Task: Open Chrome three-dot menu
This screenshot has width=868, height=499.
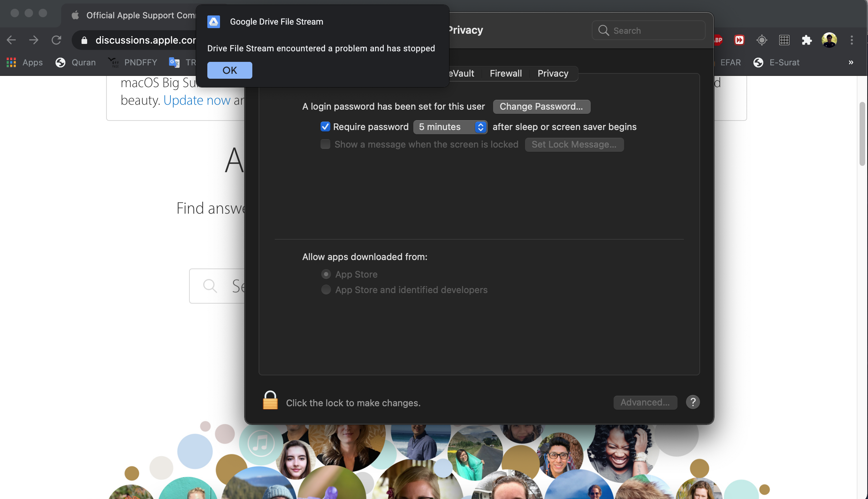Action: tap(851, 40)
